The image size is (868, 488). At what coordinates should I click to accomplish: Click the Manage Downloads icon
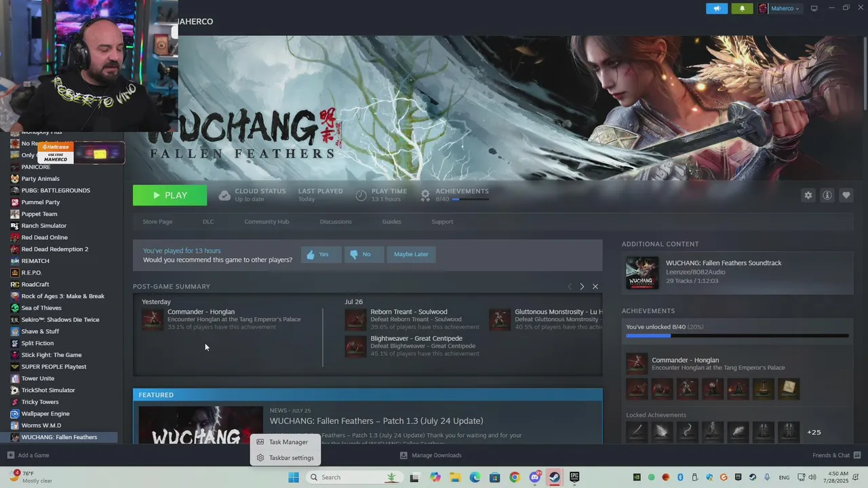tap(403, 455)
